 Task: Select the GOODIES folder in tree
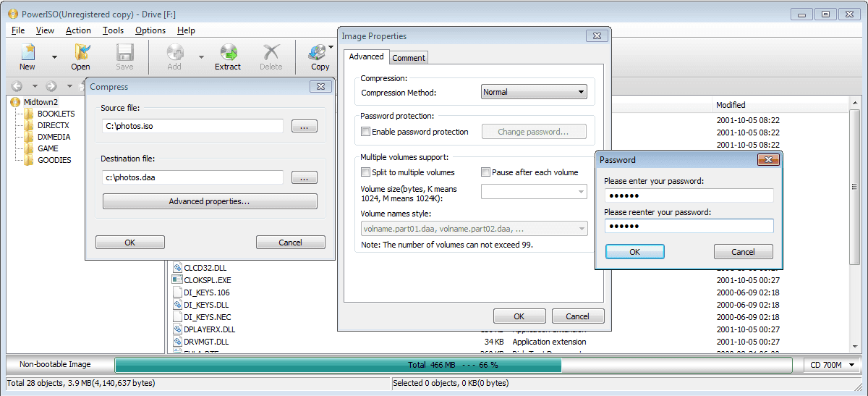pos(54,160)
